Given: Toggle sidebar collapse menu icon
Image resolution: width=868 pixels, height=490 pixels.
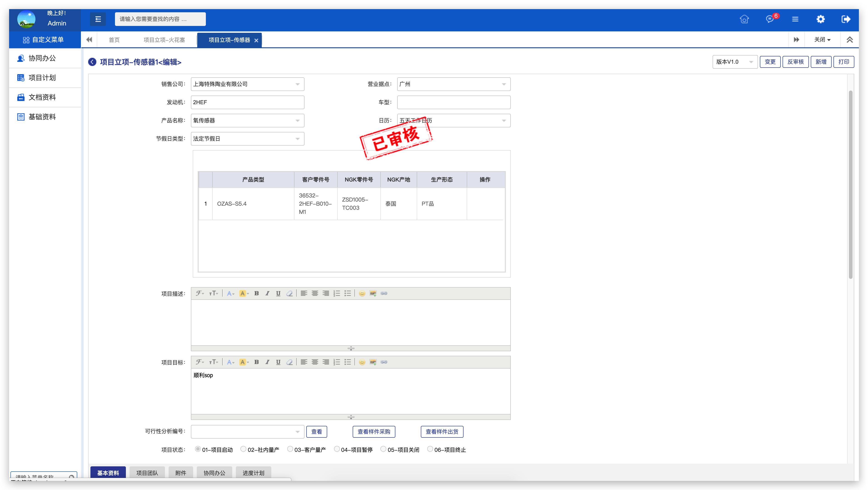Looking at the screenshot, I should point(98,19).
